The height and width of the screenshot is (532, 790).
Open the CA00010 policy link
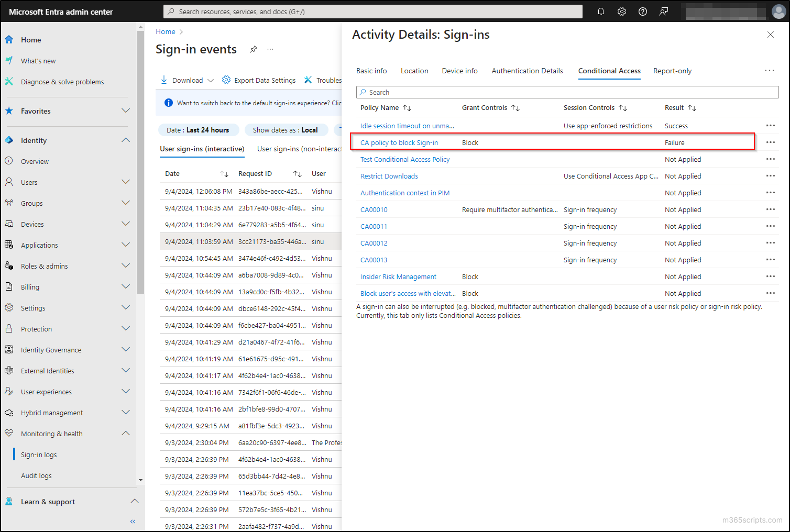click(374, 209)
